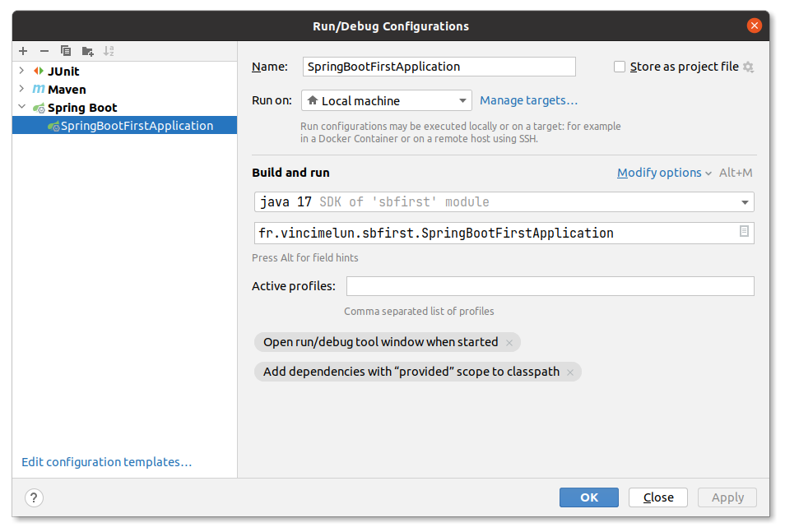Collapse the Spring Boot tree node
Viewport: 785px width, 532px height.
coord(21,108)
